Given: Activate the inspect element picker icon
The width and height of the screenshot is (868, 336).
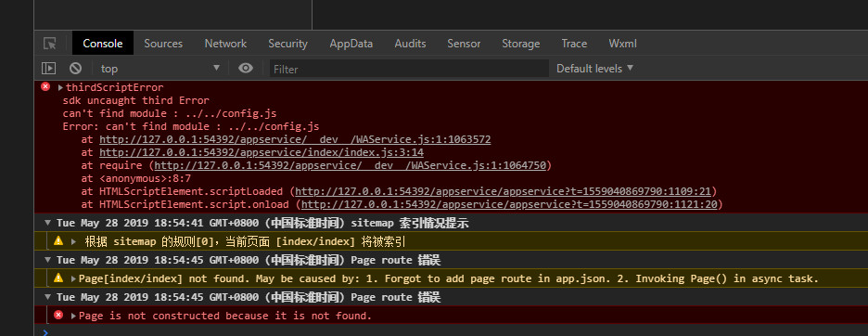Looking at the screenshot, I should pos(50,44).
